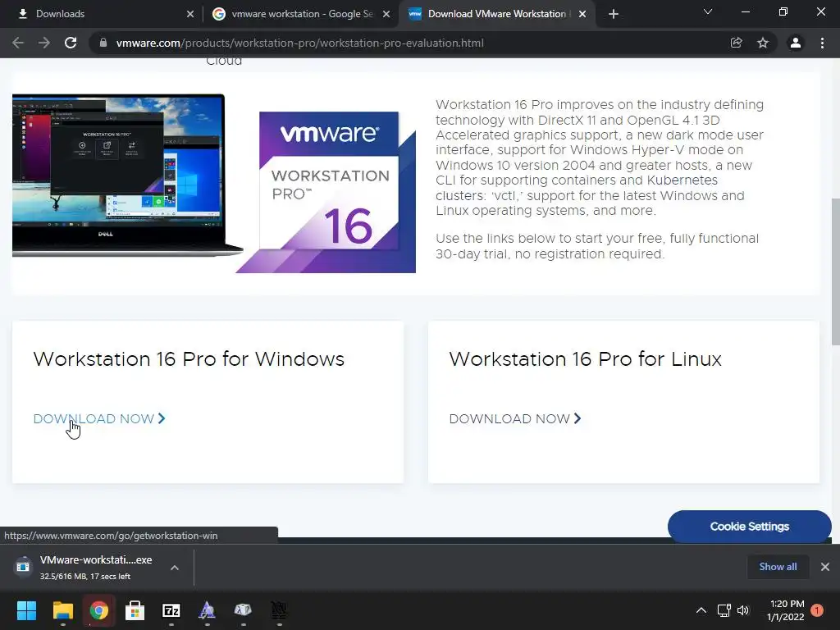Close the Downloads tab
Viewport: 840px width, 630px height.
[190, 14]
